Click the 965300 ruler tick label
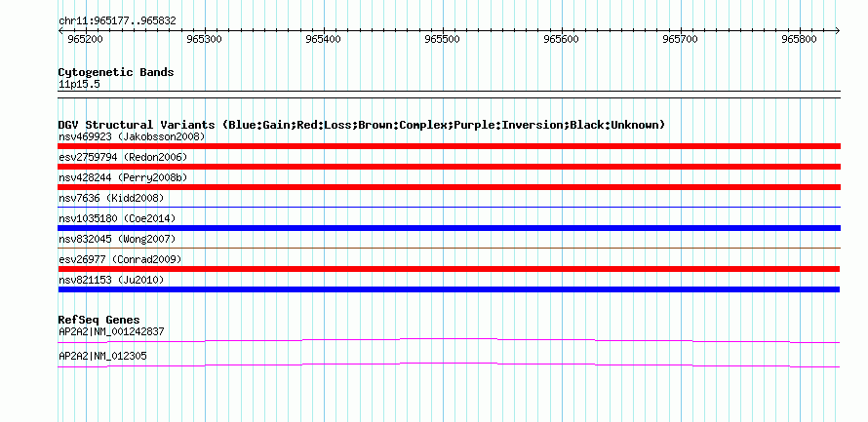The image size is (868, 422). [x=204, y=39]
